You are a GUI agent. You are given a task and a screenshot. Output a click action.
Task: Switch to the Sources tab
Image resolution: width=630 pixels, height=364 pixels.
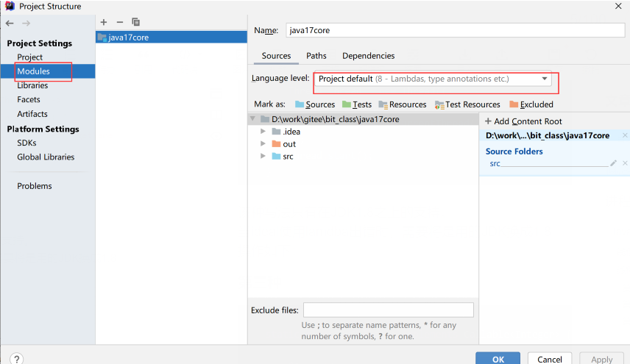(276, 56)
